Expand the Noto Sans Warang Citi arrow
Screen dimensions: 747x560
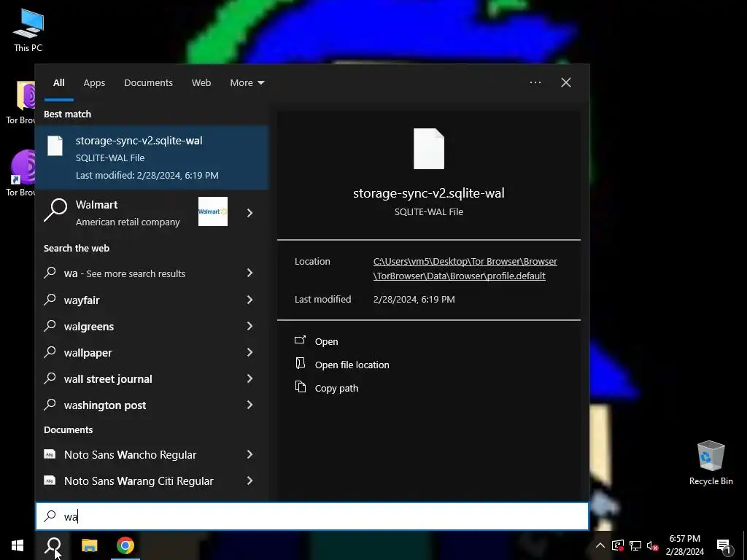coord(249,481)
